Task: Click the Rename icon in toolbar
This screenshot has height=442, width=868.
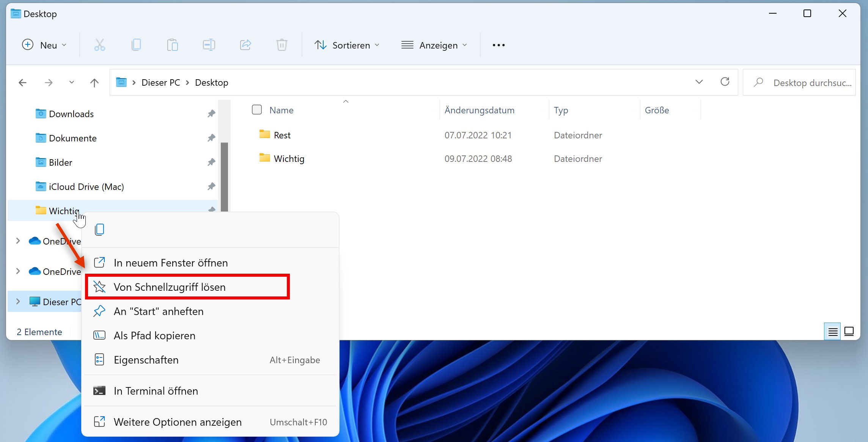Action: coord(209,45)
